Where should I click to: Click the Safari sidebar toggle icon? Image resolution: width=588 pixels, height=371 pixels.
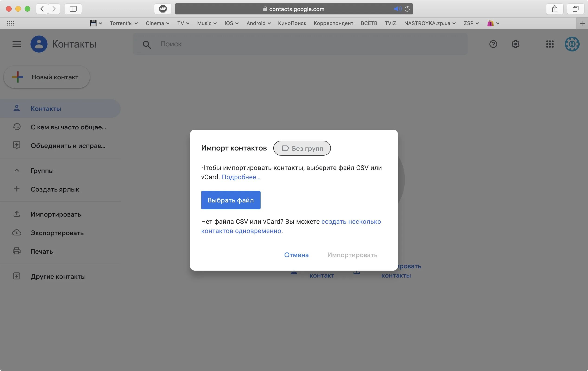73,9
